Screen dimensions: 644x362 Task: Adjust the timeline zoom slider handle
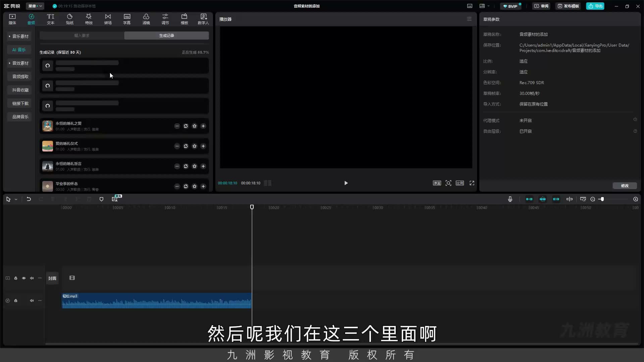pyautogui.click(x=602, y=199)
